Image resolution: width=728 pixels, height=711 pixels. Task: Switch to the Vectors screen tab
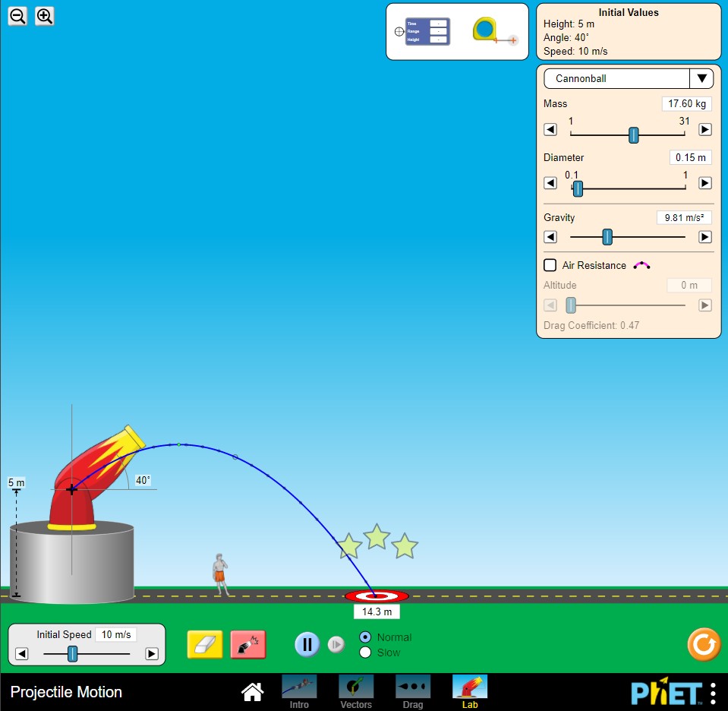pyautogui.click(x=356, y=690)
